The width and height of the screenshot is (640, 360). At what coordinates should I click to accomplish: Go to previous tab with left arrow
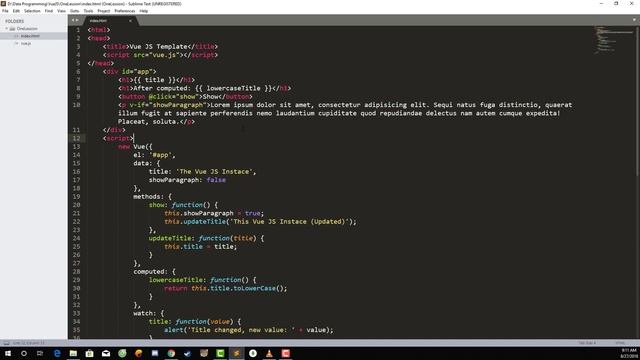click(x=73, y=20)
